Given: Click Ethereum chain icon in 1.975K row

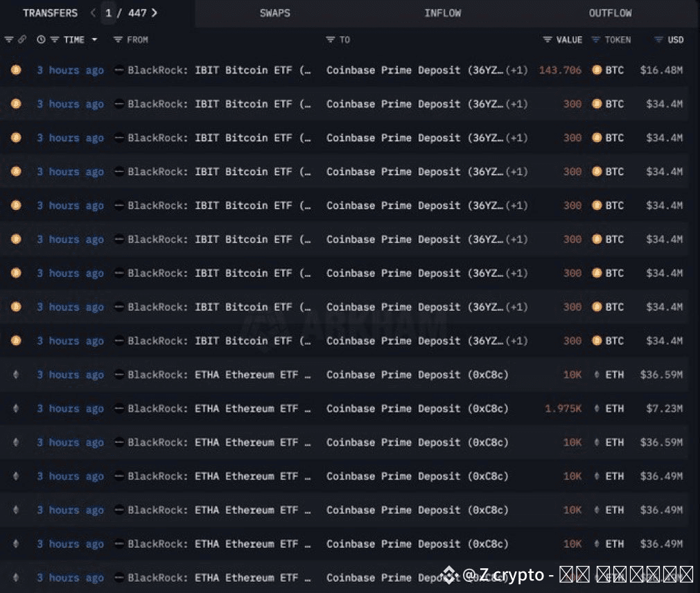Looking at the screenshot, I should (16, 408).
